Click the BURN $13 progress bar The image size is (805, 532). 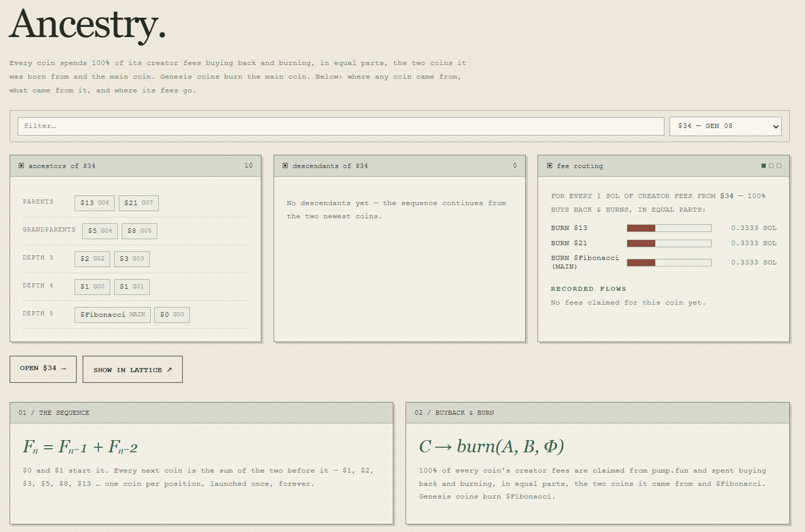pyautogui.click(x=669, y=228)
